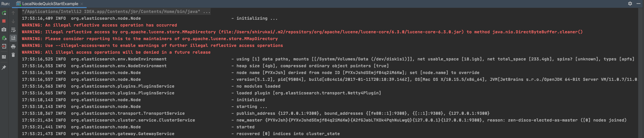The image size is (644, 138).
Task: Click the 17:53:16,409 timestamp
Action: coord(37,18)
